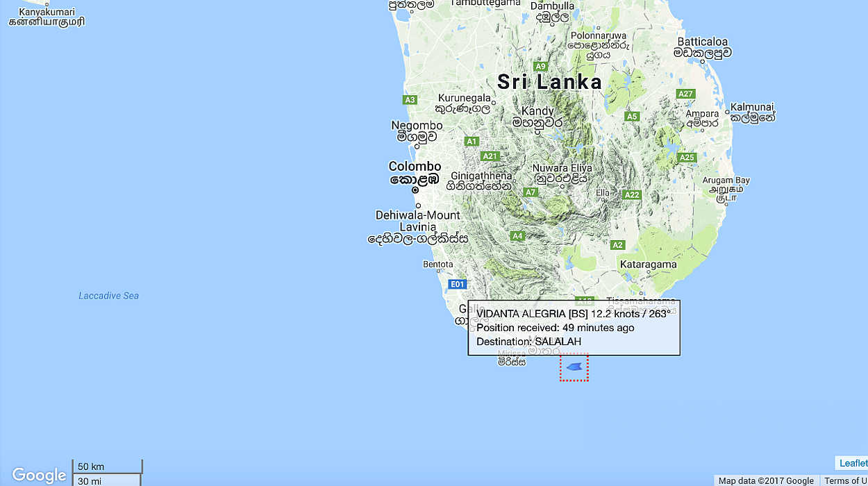
Task: Click the Batticaloa city label
Action: pyautogui.click(x=702, y=41)
